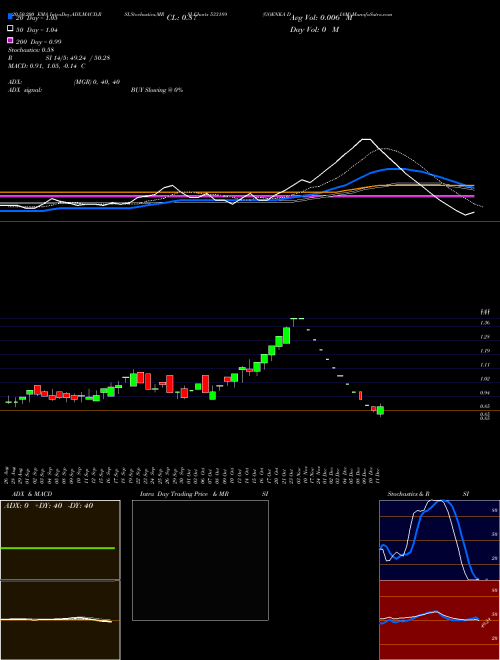Screen dimensions: 500x660
Task: Click the red RSI chart panel
Action: (439, 620)
